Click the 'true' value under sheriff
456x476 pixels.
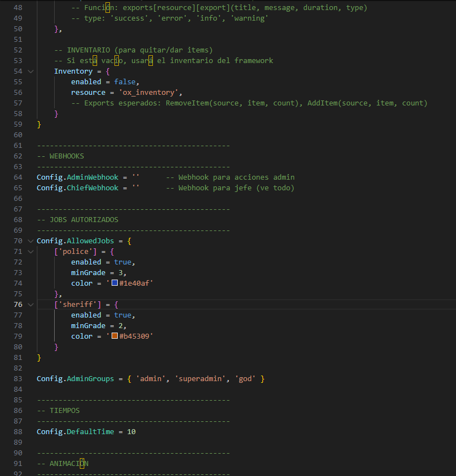(x=122, y=315)
